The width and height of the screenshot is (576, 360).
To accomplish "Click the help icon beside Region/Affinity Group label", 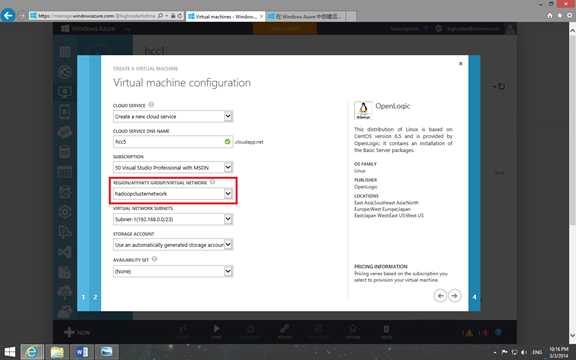I will 212,182.
